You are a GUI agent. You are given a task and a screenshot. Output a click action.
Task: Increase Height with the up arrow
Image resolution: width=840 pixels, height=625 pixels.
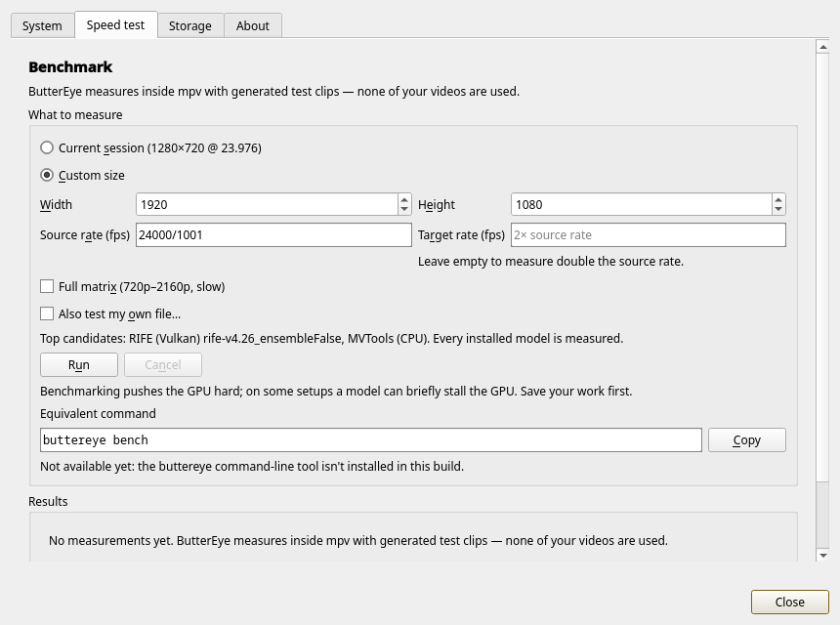[x=778, y=199]
